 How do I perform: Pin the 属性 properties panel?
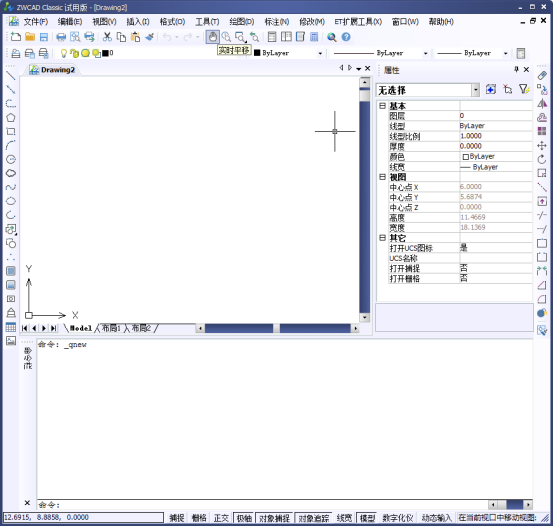(516, 69)
